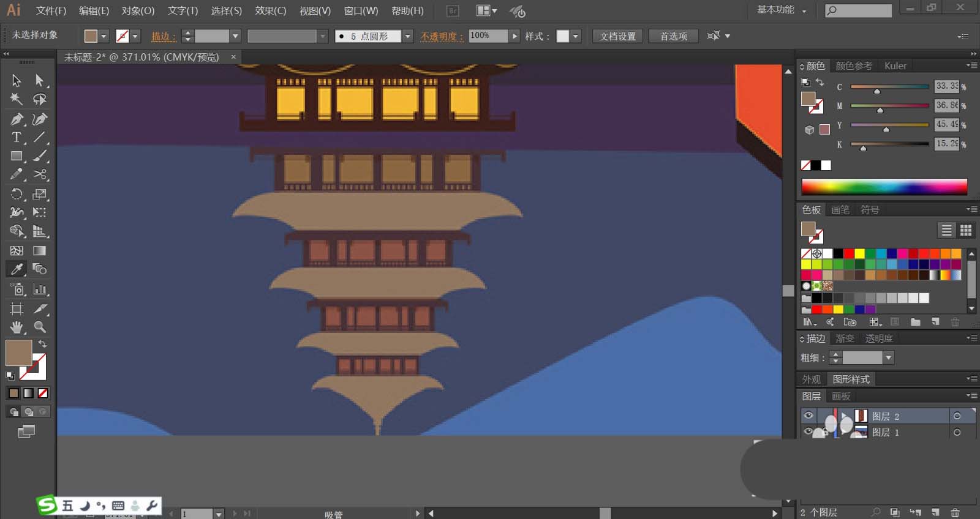This screenshot has height=519, width=980.
Task: Open the 5 点圆形 brush dropdown
Action: (408, 37)
